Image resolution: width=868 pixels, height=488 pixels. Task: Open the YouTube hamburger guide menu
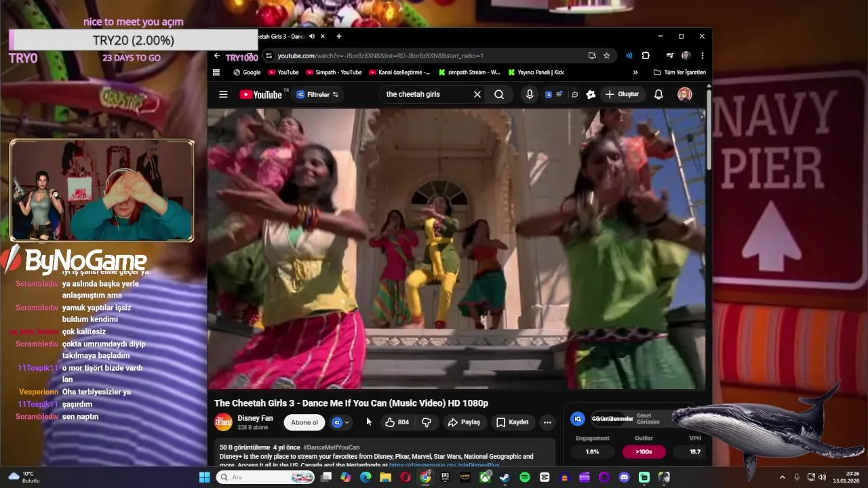[223, 94]
